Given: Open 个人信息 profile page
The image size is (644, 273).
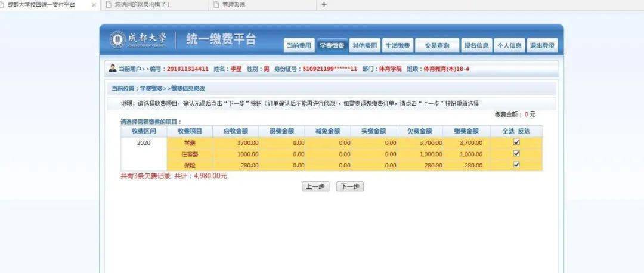Looking at the screenshot, I should [509, 45].
